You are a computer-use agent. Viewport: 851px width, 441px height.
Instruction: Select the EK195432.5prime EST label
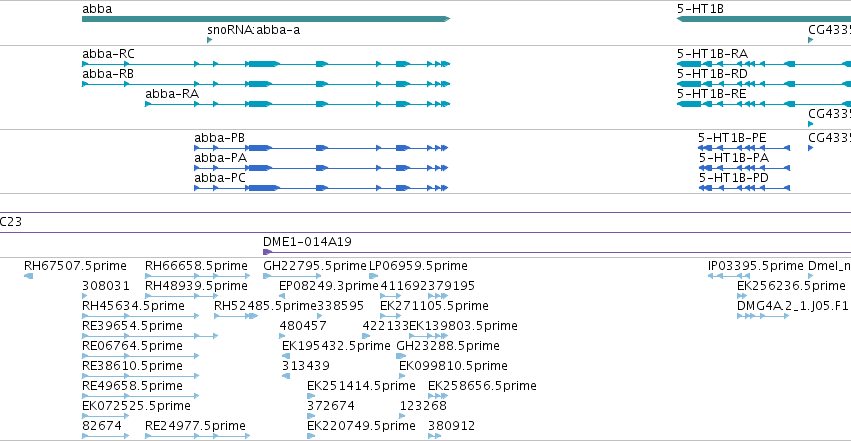[x=336, y=346]
